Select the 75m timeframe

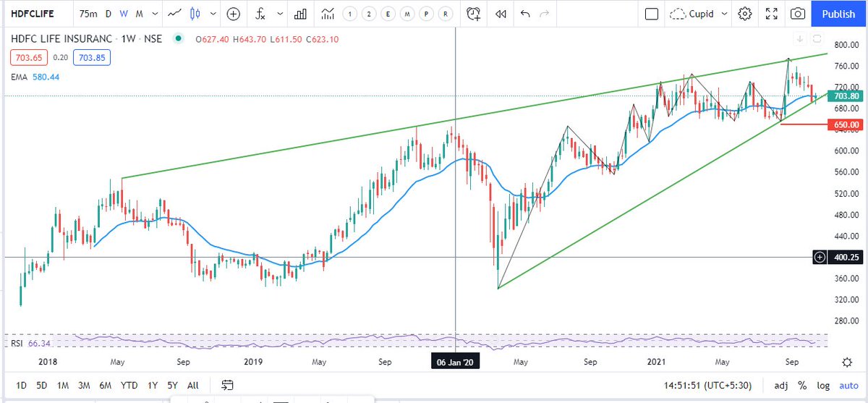(88, 14)
